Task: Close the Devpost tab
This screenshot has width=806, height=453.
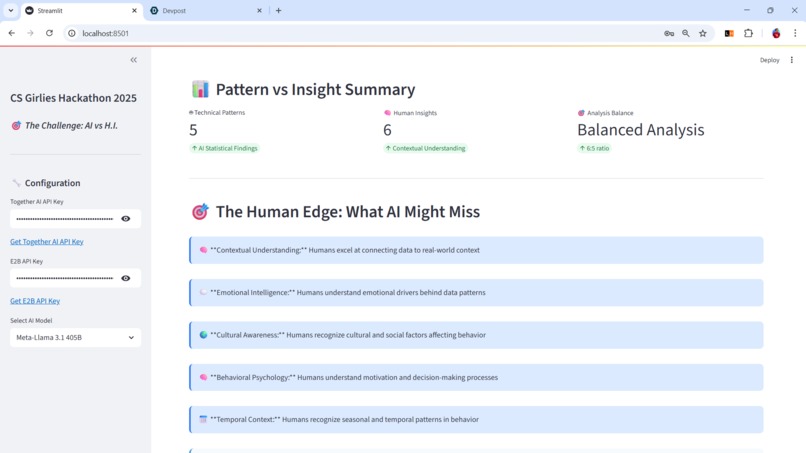Action: pyautogui.click(x=259, y=10)
